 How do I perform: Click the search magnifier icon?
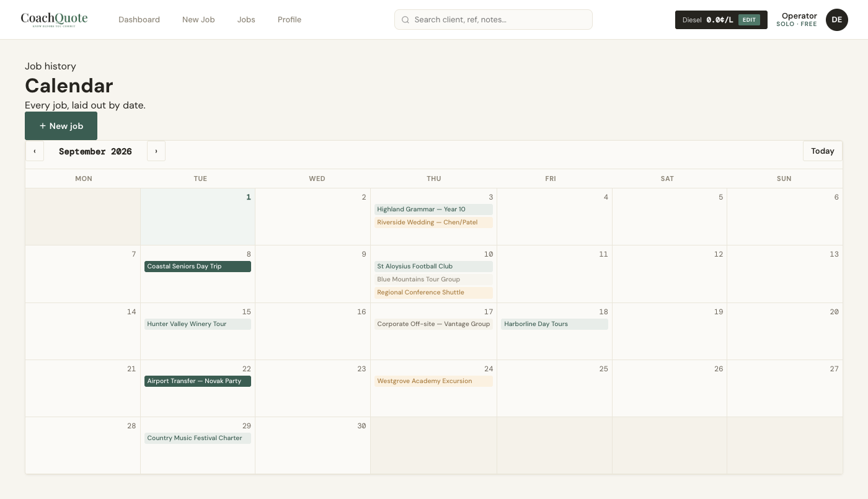(x=405, y=20)
